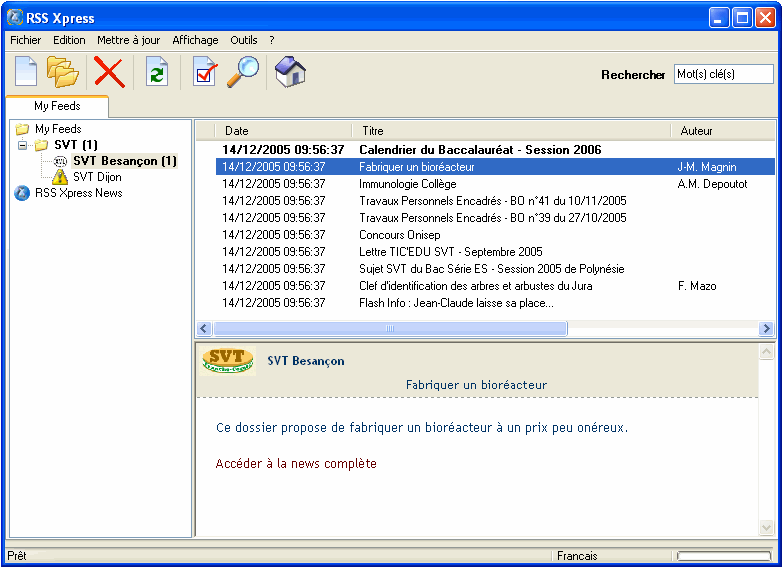Click author A.M. Depoutot cell
The height and width of the screenshot is (567, 783).
coord(712,184)
